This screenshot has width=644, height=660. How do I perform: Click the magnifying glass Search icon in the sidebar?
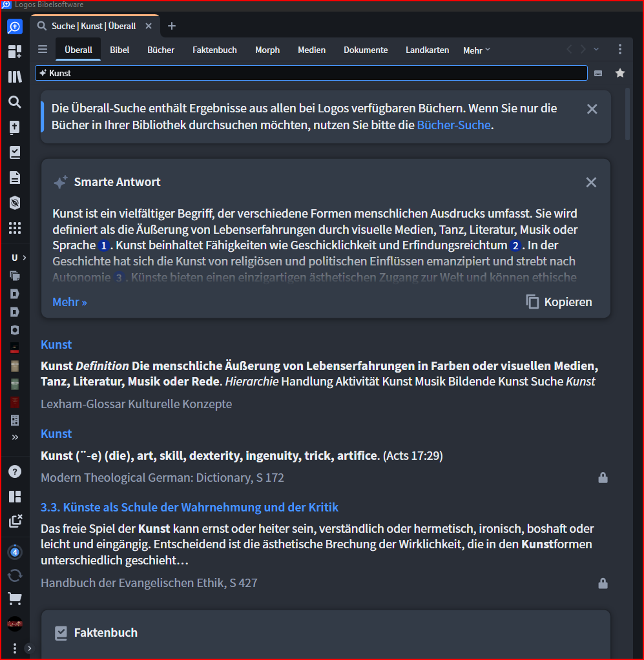15,102
